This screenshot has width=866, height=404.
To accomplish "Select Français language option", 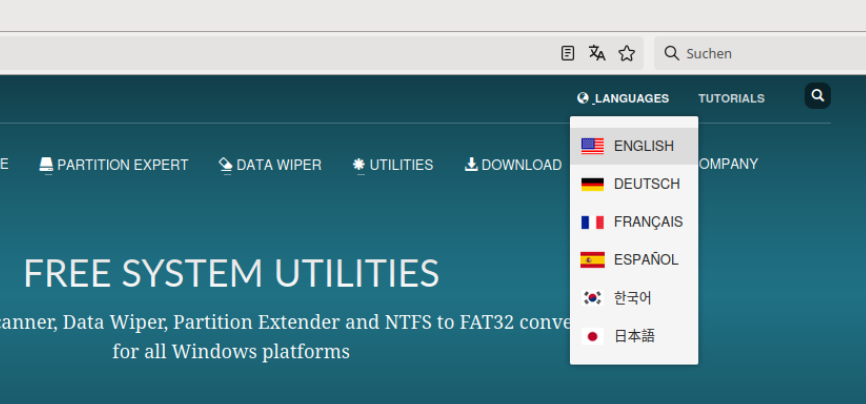I will pos(634,222).
